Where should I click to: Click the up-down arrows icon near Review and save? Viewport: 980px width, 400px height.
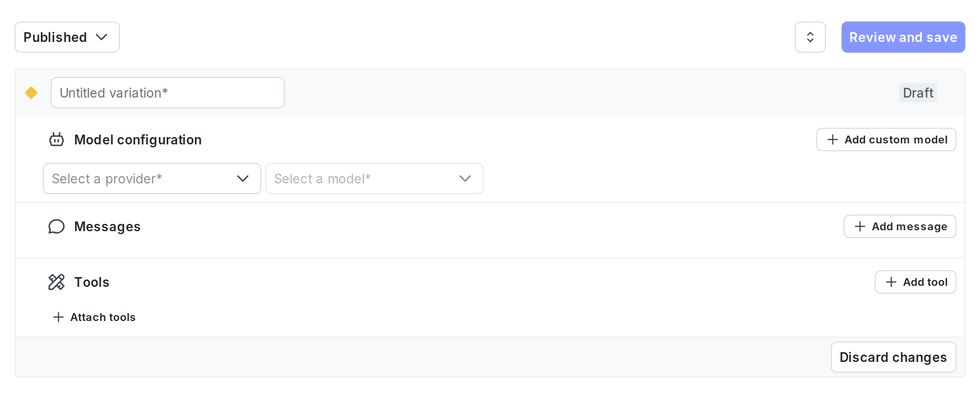tap(810, 37)
